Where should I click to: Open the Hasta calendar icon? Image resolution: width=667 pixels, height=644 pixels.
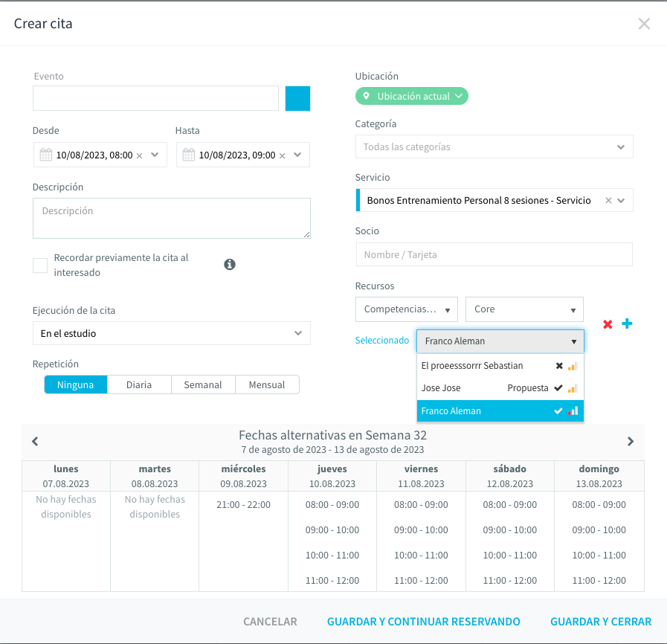(189, 155)
